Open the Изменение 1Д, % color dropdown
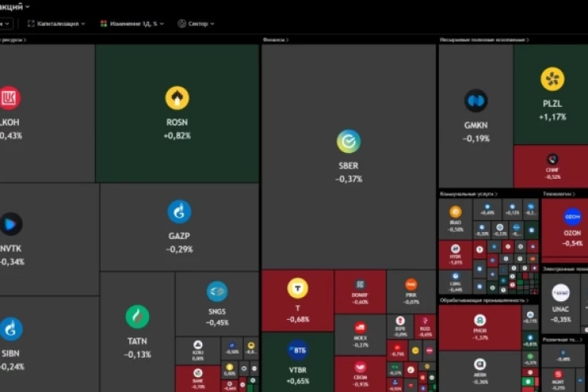 coord(132,24)
